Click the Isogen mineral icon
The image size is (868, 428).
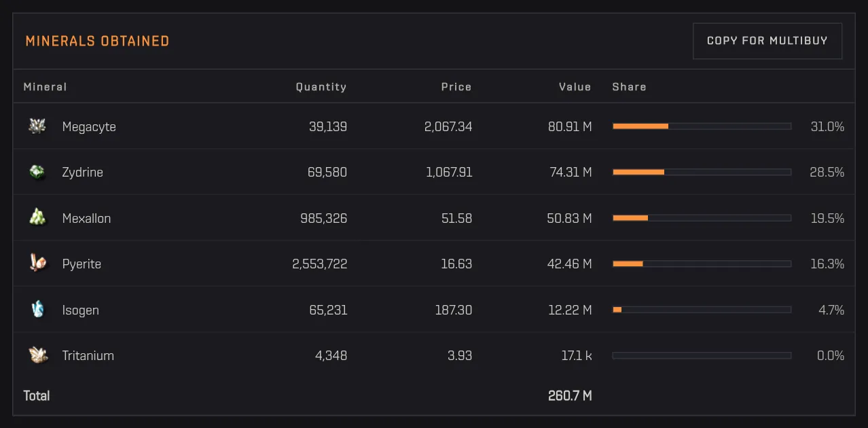coord(37,310)
